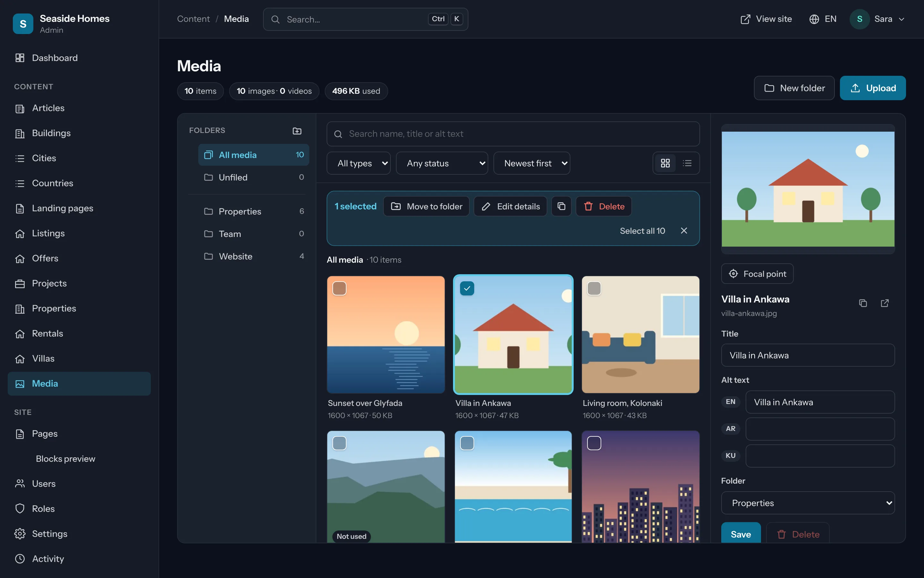Open the Living room, Kolonaki thumbnail
The image size is (924, 578).
point(640,335)
